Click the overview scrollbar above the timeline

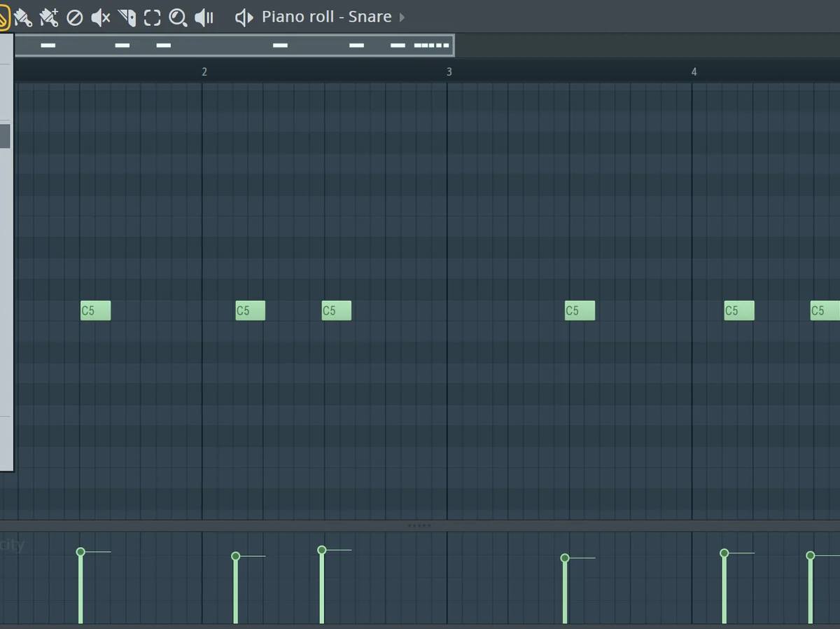[x=234, y=46]
